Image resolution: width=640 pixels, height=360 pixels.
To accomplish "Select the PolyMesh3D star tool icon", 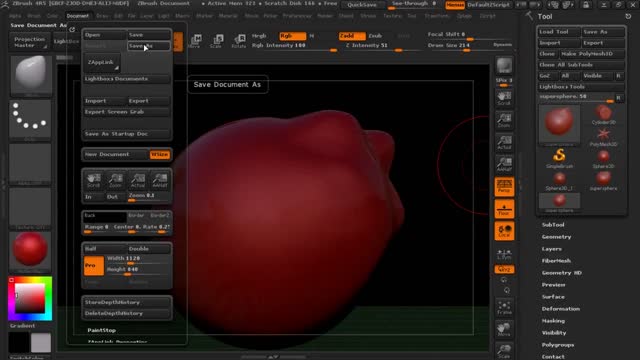I will 603,136.
